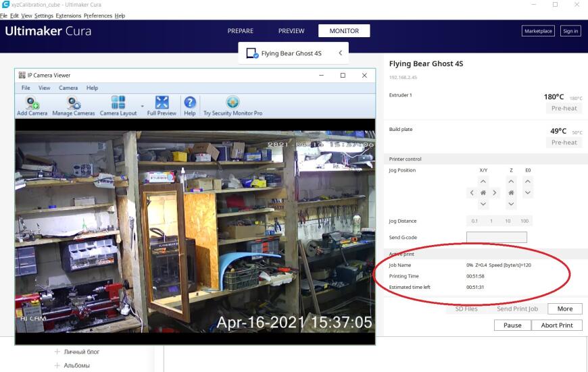Click Try Security Monitor Pro icon
588x372 pixels.
click(x=232, y=105)
